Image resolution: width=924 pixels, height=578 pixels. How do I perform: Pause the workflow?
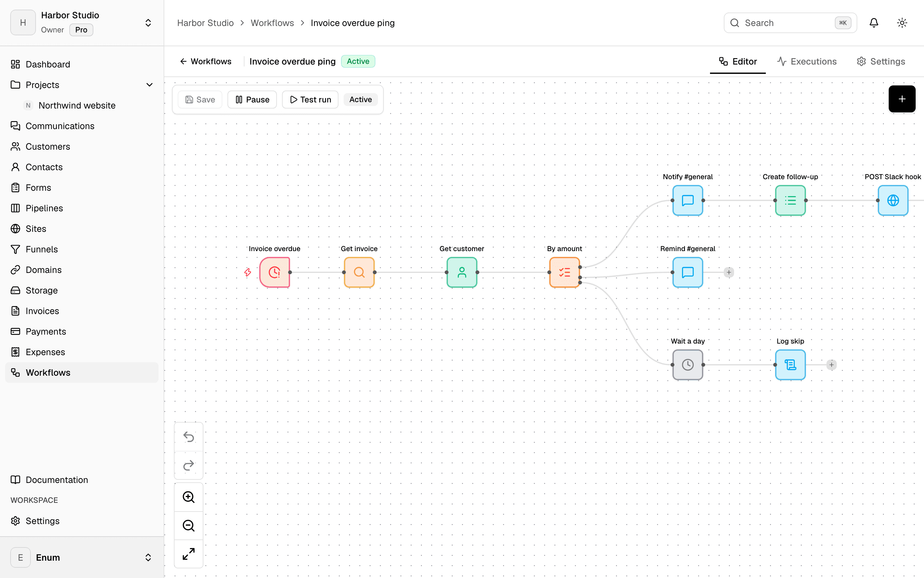pos(252,100)
